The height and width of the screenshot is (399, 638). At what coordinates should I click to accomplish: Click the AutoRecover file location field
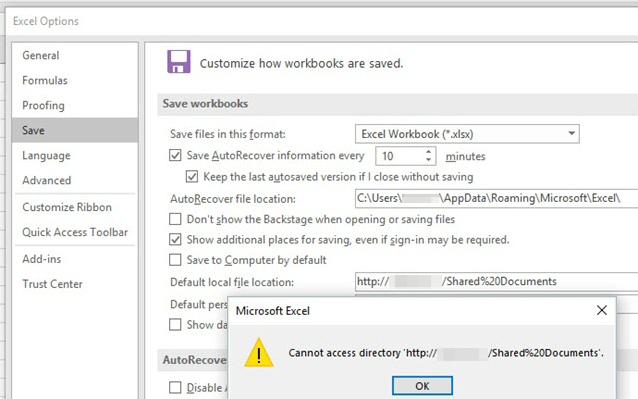pos(496,198)
